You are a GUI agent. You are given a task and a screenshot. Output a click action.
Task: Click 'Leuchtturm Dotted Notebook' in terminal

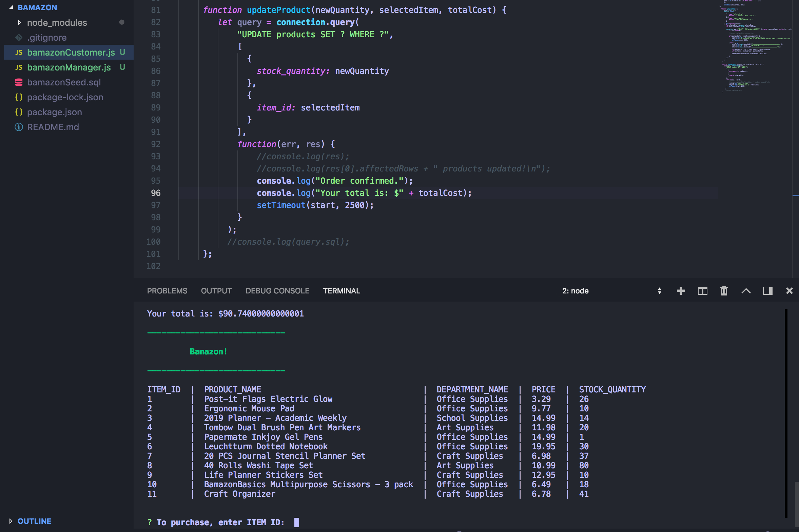click(x=266, y=447)
